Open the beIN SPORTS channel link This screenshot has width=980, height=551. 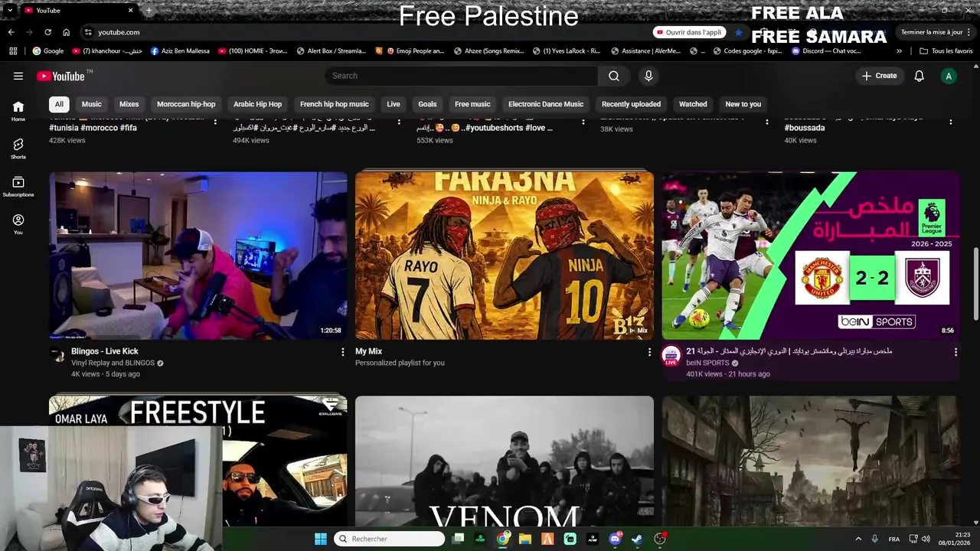coord(707,363)
